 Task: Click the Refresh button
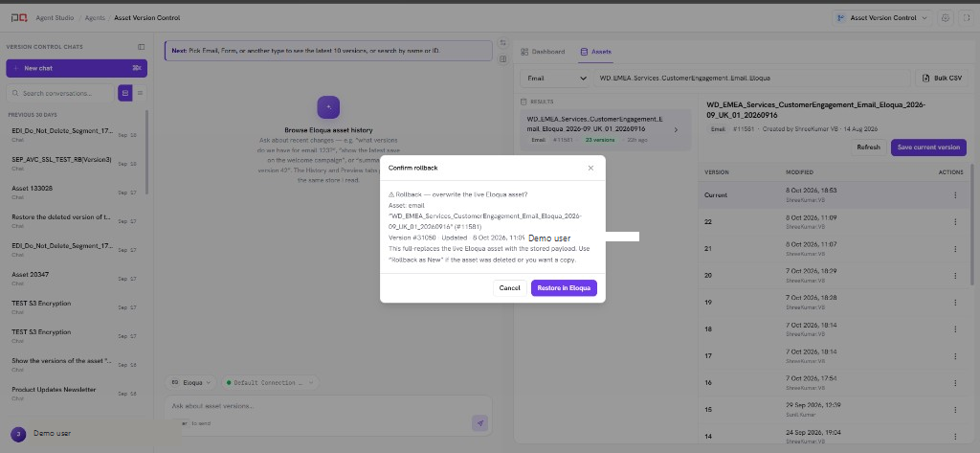868,147
